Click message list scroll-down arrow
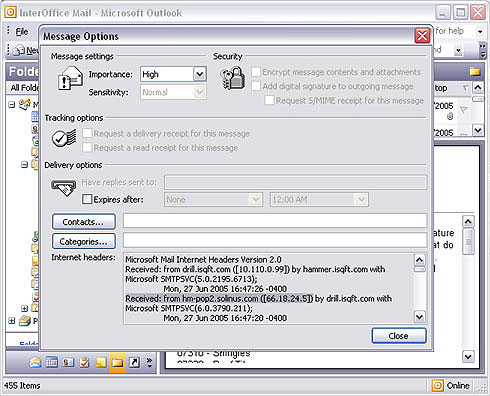This screenshot has width=490, height=396. point(478,130)
